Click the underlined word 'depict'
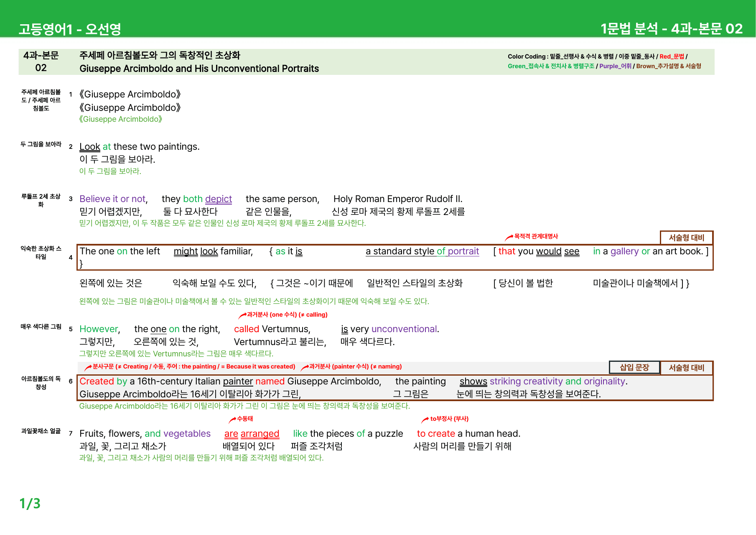 (219, 199)
